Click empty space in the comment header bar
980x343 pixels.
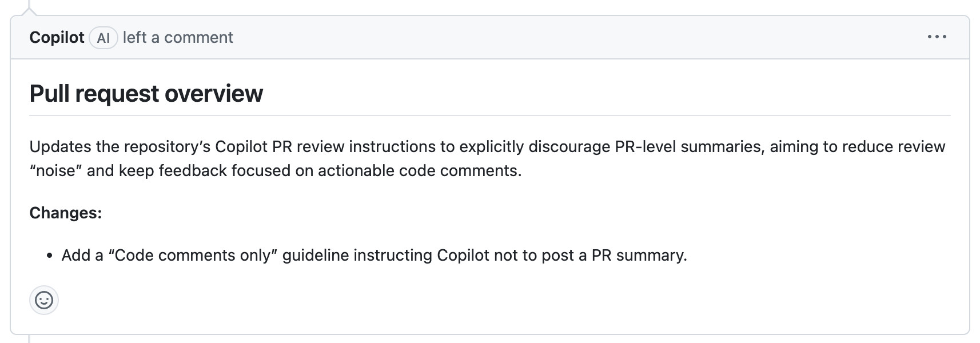pos(572,38)
